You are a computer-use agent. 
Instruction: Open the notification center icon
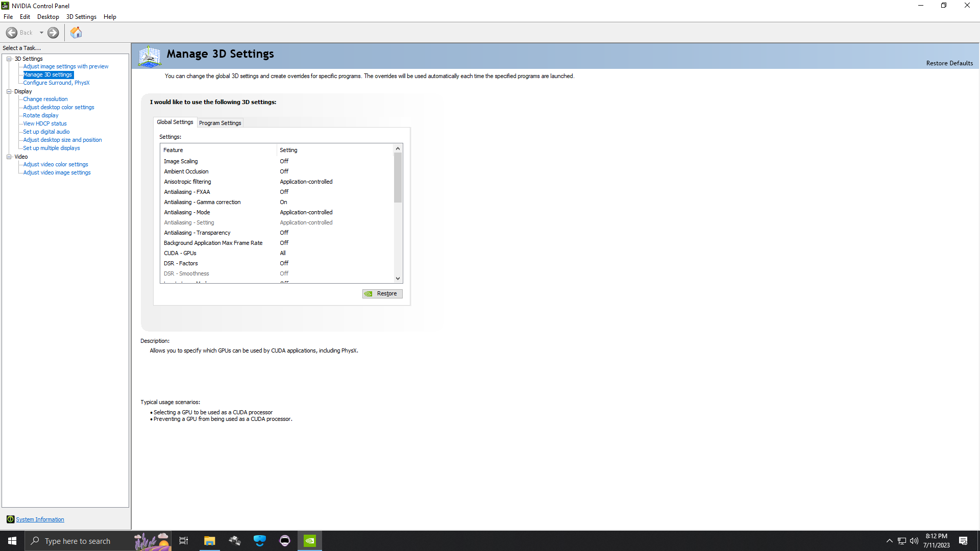(963, 541)
